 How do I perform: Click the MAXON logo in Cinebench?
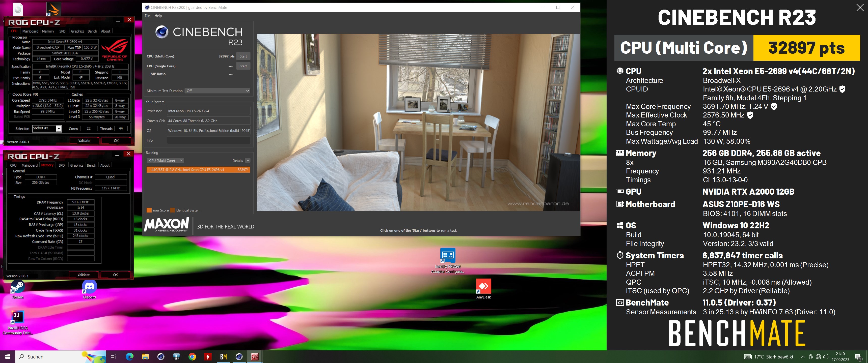[167, 224]
